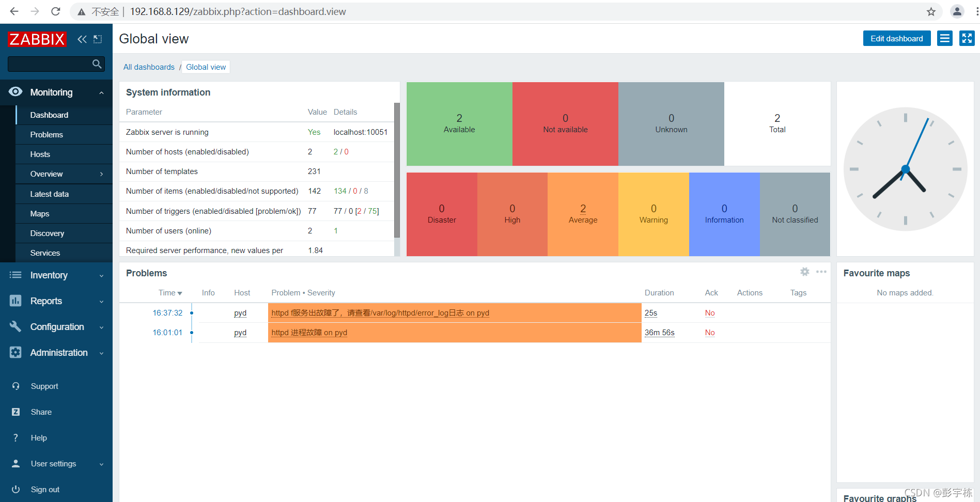
Task: Collapse the sidebar with double-chevron icon
Action: click(x=82, y=39)
